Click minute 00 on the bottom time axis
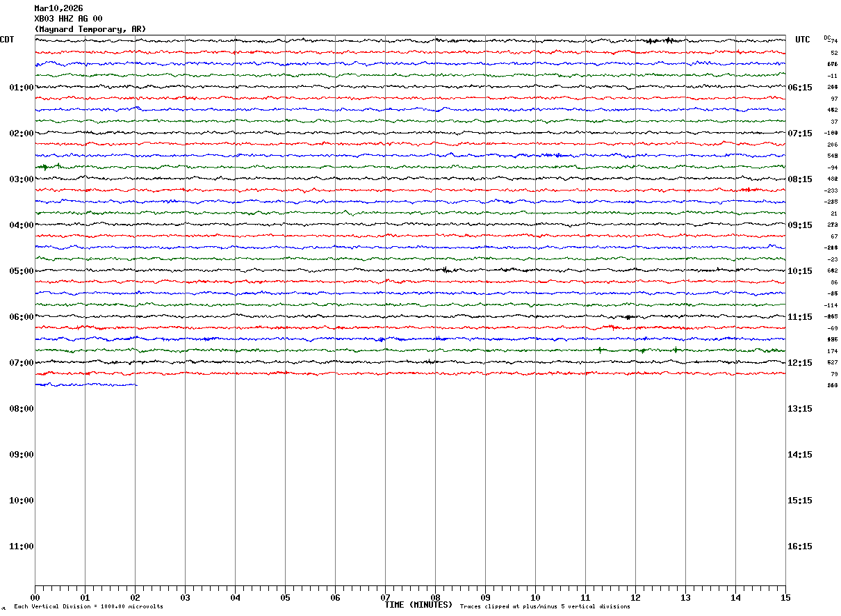The width and height of the screenshot is (841, 616). 35,597
